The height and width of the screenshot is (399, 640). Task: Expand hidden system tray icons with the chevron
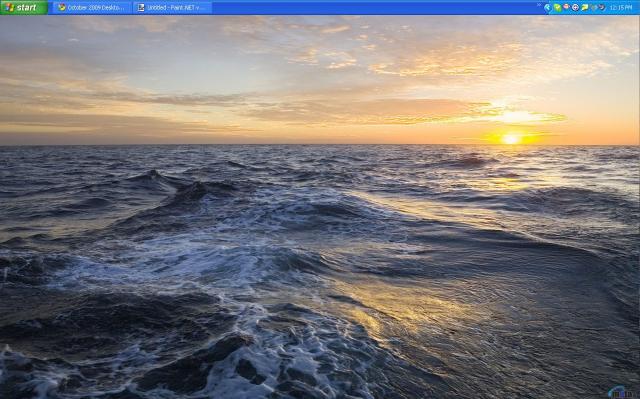coord(547,7)
